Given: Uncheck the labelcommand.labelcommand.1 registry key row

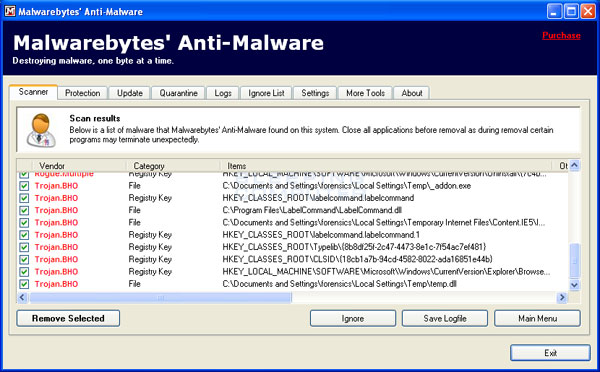Looking at the screenshot, I should (24, 235).
